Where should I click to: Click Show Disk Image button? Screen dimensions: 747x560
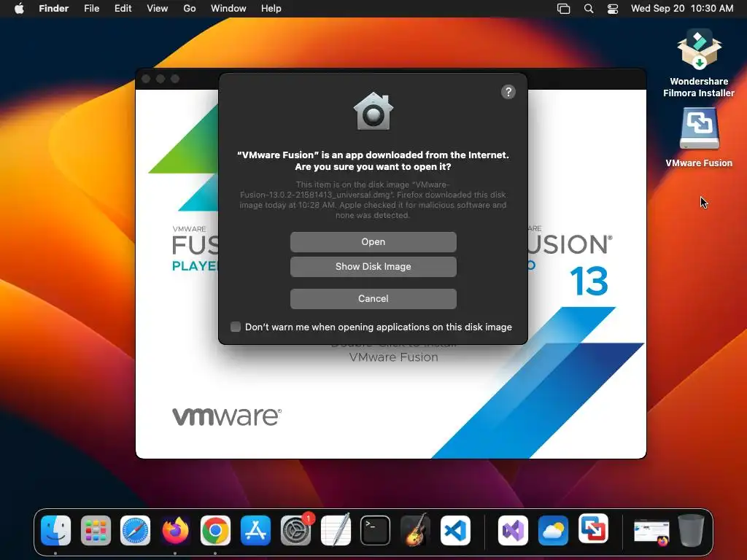tap(373, 267)
